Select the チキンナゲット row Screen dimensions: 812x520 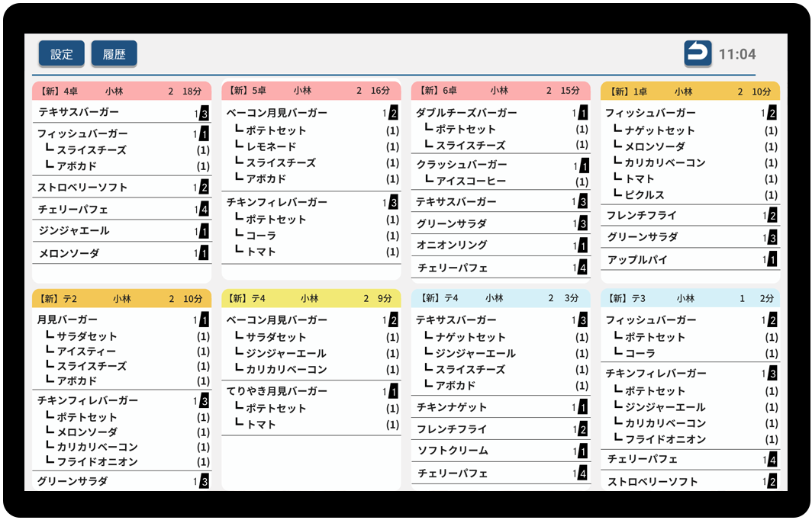[x=501, y=407]
